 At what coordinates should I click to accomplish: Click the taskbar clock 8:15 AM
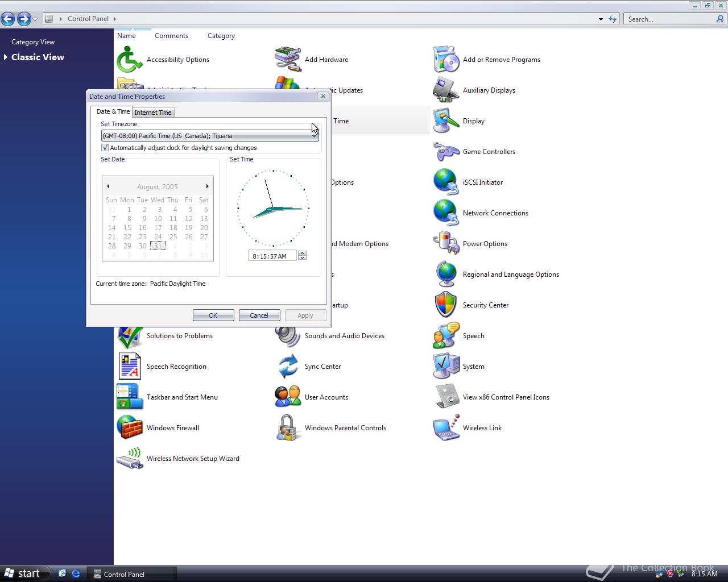(x=704, y=574)
